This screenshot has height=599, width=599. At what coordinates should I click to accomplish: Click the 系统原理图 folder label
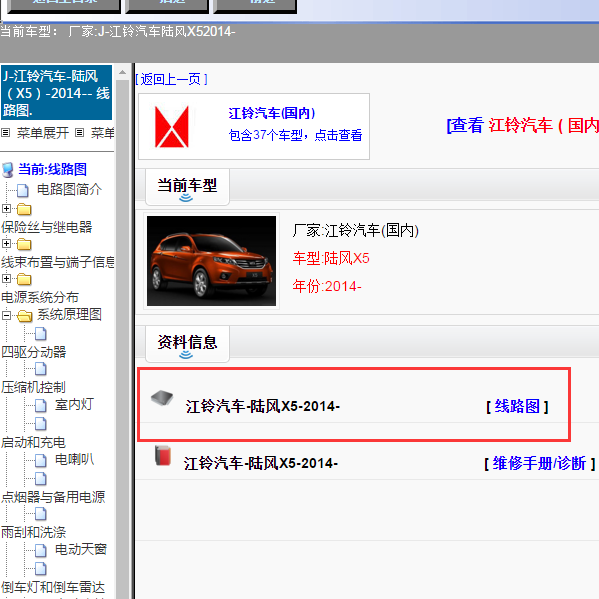(x=69, y=314)
